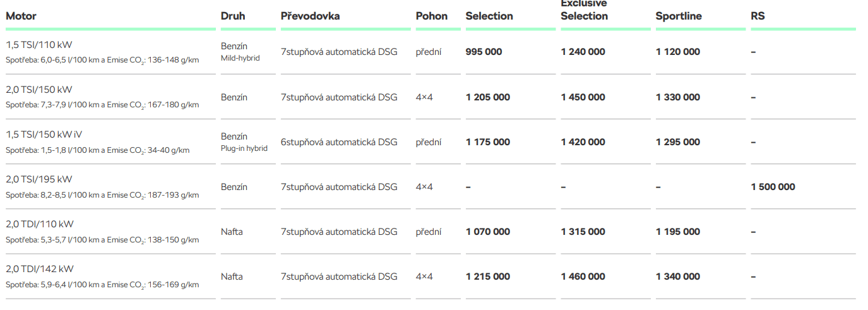Click "Nafta" in the 2,0 TDI/110 kW row
Screen dimensions: 868x310
click(232, 232)
